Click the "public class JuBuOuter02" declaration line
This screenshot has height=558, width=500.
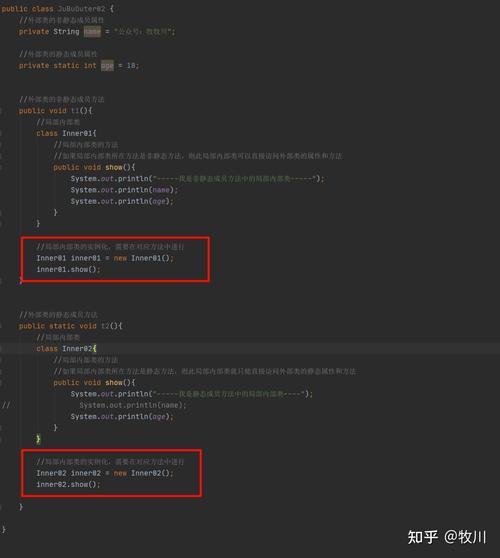[57, 9]
